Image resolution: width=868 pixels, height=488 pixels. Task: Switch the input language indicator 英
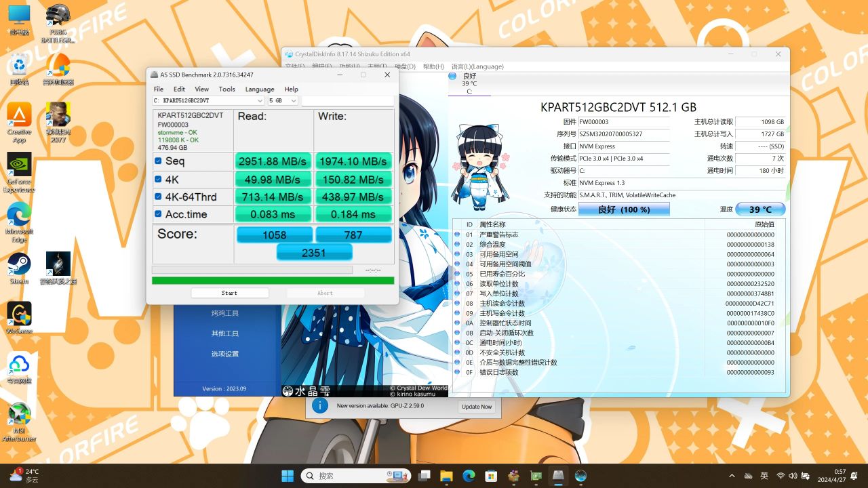pos(764,476)
